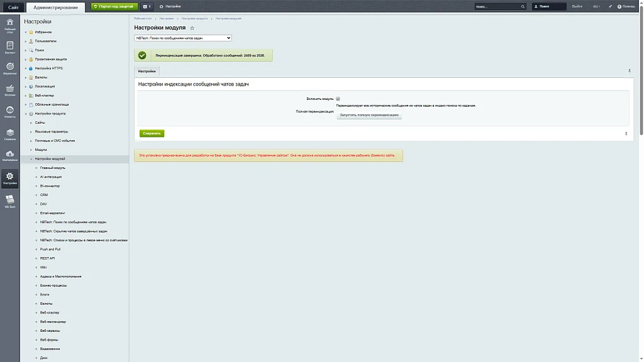This screenshot has width=644, height=362.
Task: Open the Клиенты sidebar icon
Action: pyautogui.click(x=10, y=112)
